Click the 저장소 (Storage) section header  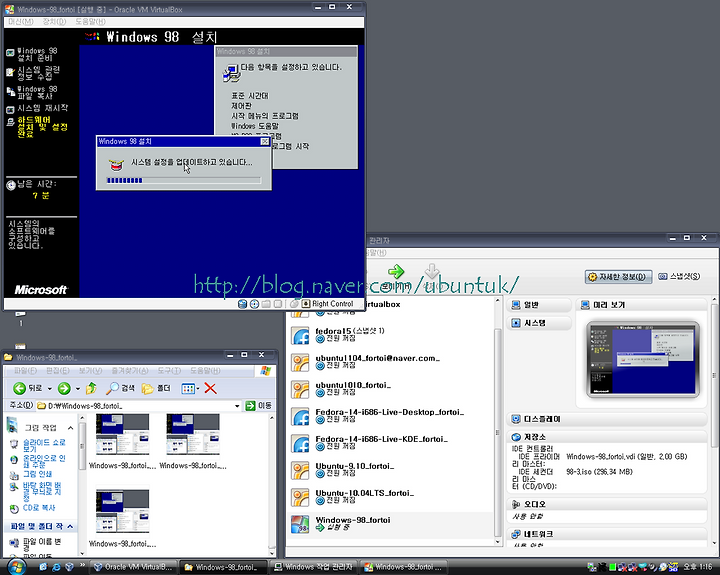tap(607, 437)
